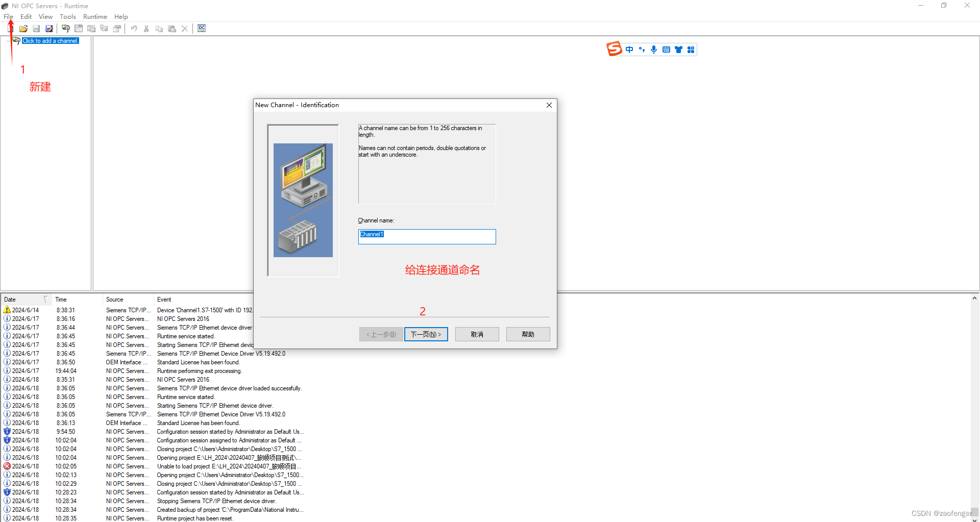Click the 下一页(N) button in the wizard

pos(426,334)
